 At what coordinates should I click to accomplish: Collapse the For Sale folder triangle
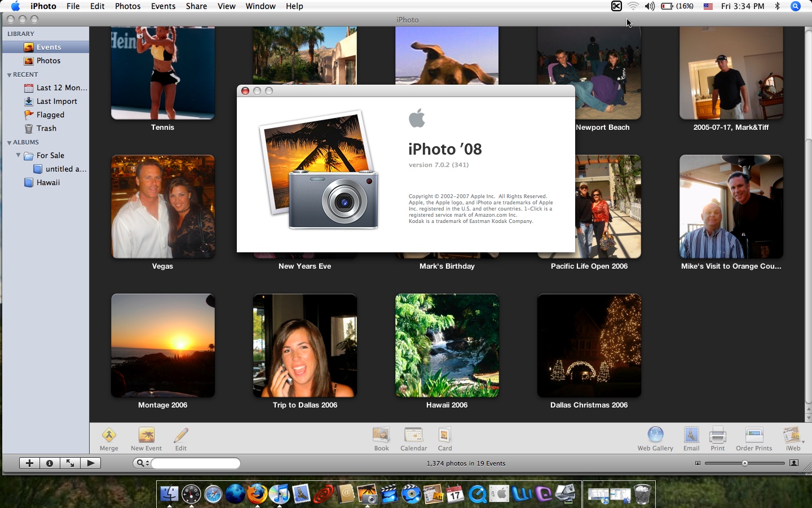point(18,155)
